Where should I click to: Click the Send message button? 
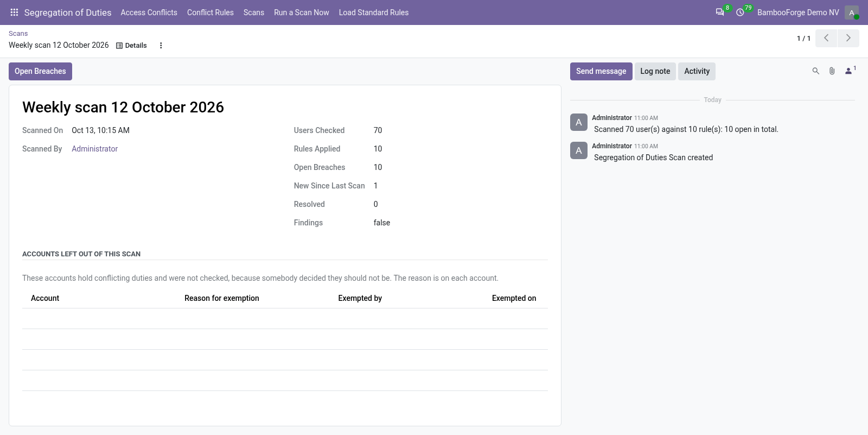601,71
